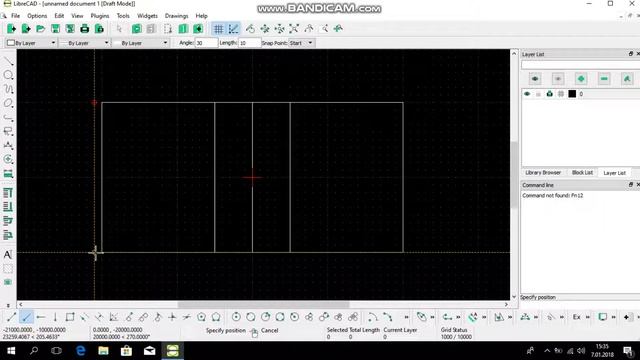Click the Zoom Window magnifier icon
This screenshot has width=640, height=360.
coord(325,29)
